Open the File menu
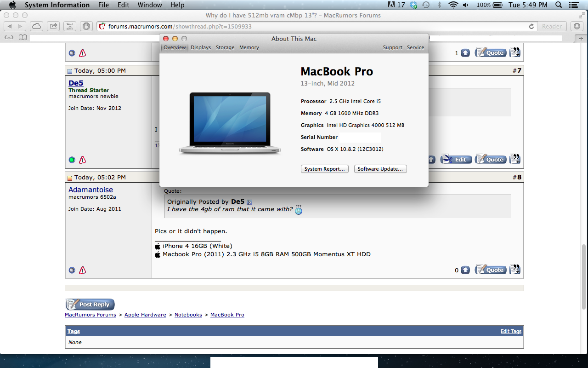588x368 pixels. (x=104, y=5)
